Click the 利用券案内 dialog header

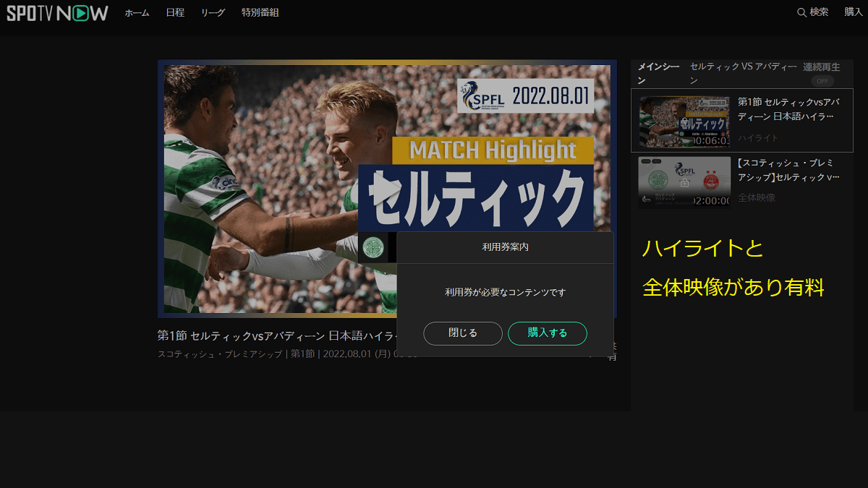pyautogui.click(x=505, y=247)
